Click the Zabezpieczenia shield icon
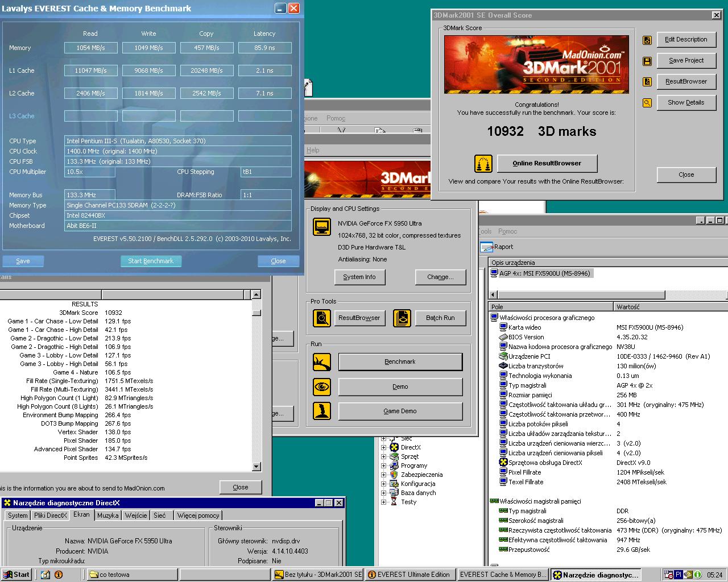This screenshot has width=728, height=582. coord(394,475)
